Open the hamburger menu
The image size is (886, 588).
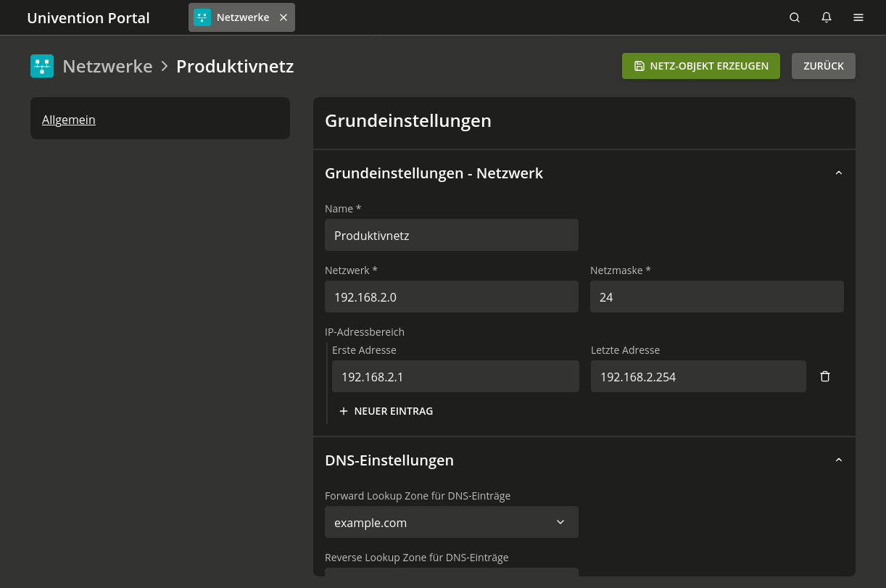(858, 17)
